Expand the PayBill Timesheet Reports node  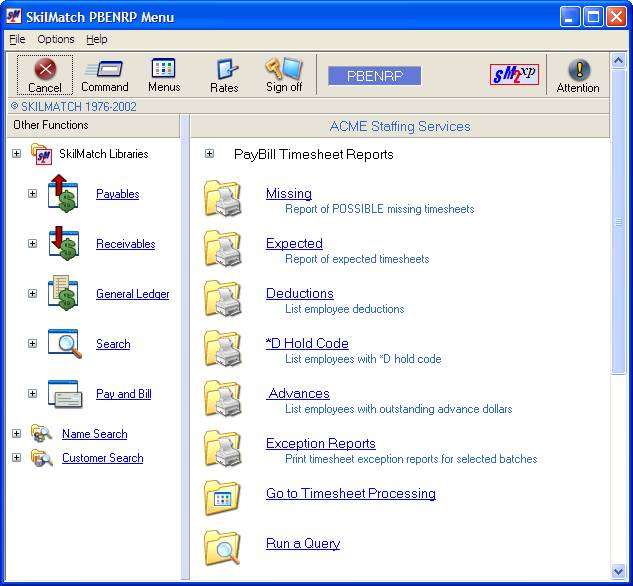(209, 154)
